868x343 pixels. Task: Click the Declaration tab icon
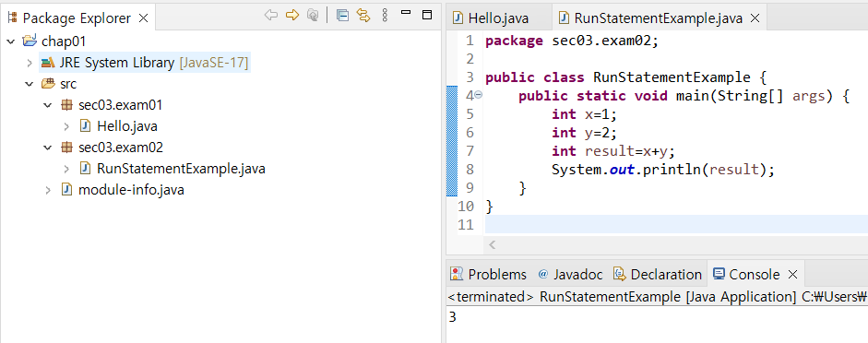[x=620, y=274]
